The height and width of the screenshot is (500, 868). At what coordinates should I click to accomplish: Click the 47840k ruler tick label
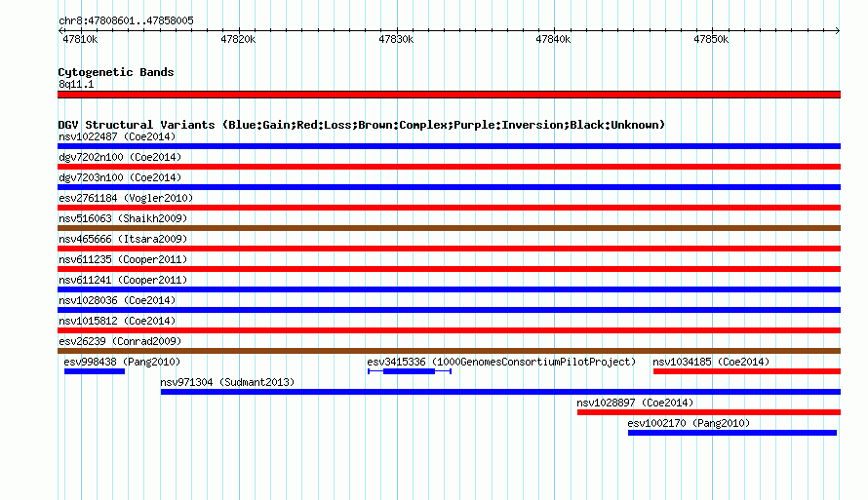(553, 39)
